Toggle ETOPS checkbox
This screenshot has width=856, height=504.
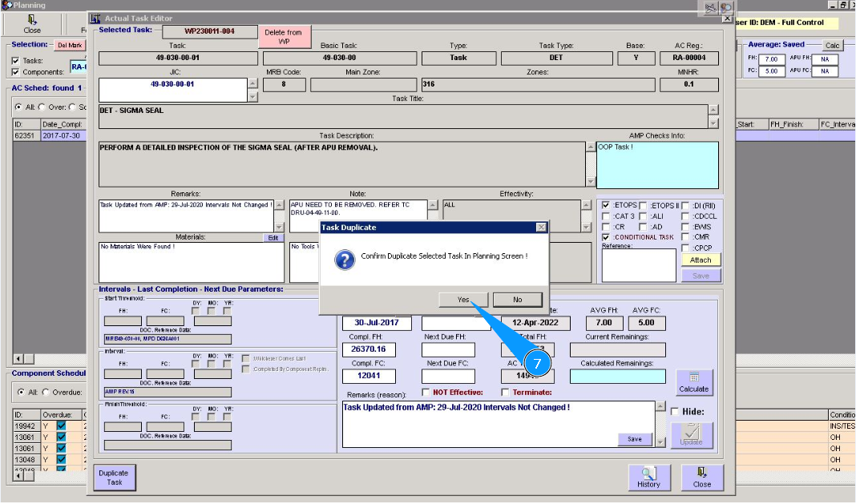pos(605,205)
